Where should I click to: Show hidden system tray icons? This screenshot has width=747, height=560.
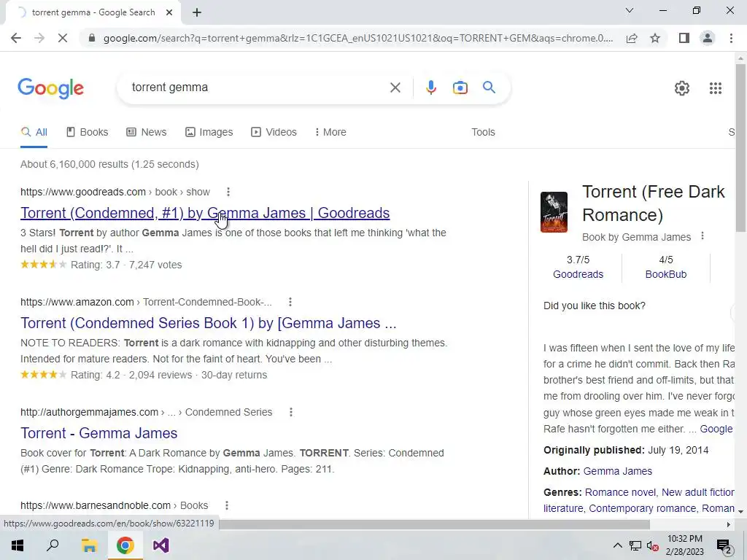(x=617, y=545)
